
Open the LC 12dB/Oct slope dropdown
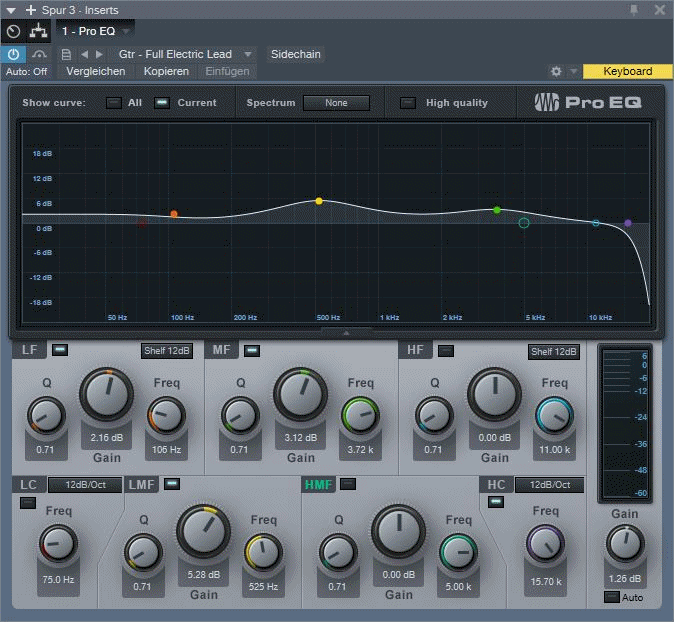tap(85, 485)
